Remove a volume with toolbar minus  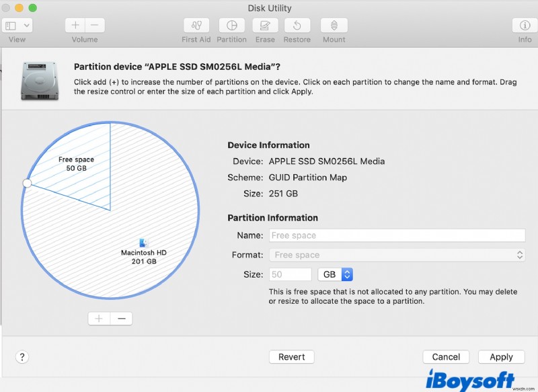[95, 25]
